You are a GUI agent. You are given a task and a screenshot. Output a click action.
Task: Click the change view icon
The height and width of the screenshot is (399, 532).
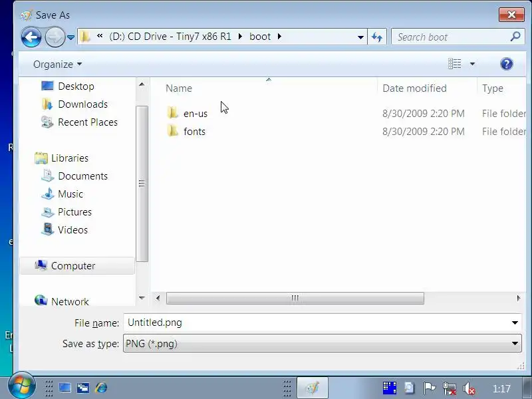point(455,64)
